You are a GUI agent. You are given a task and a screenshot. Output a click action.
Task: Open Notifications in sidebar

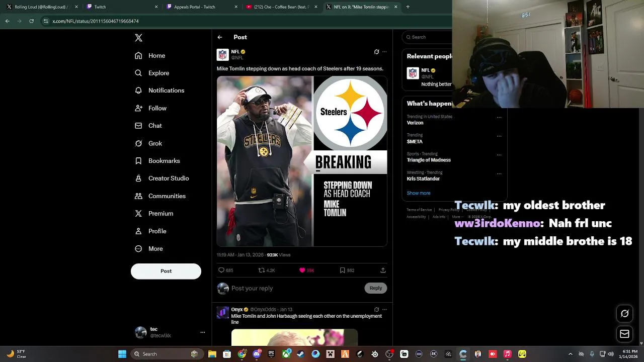159,90
